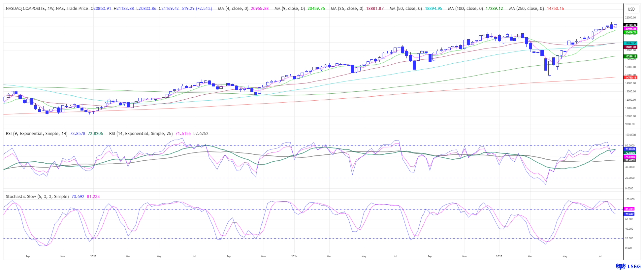This screenshot has height=270, width=644.
Task: Click the magenta 20955.88 price axis tag
Action: tap(630, 29)
